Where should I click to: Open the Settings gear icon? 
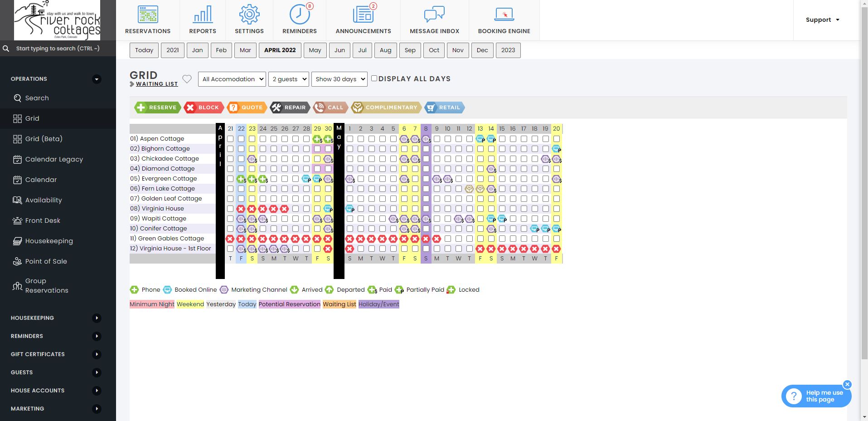249,15
